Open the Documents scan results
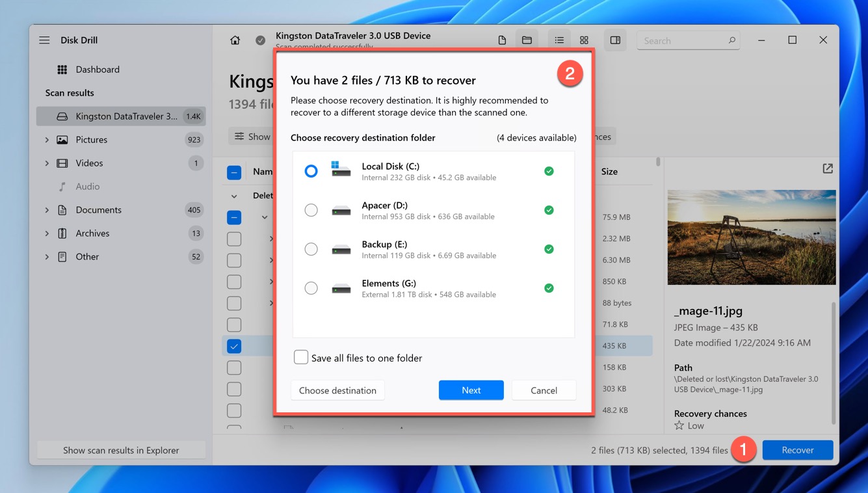Viewport: 868px width, 493px height. 121,210
